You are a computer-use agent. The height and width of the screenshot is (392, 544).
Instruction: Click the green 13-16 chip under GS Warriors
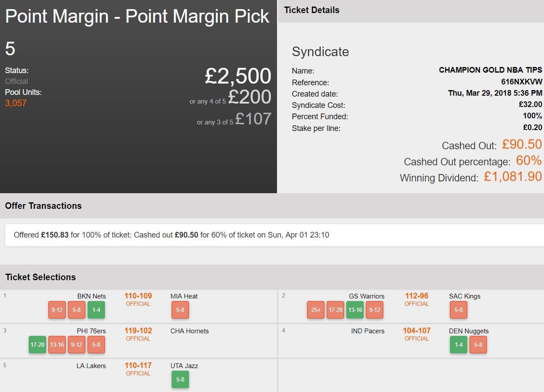[355, 310]
